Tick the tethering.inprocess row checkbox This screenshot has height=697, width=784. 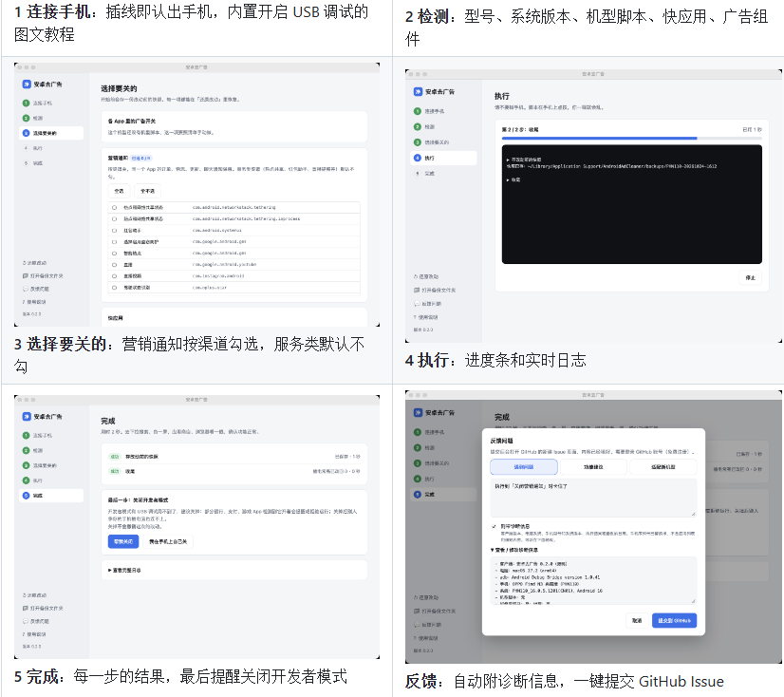[114, 218]
